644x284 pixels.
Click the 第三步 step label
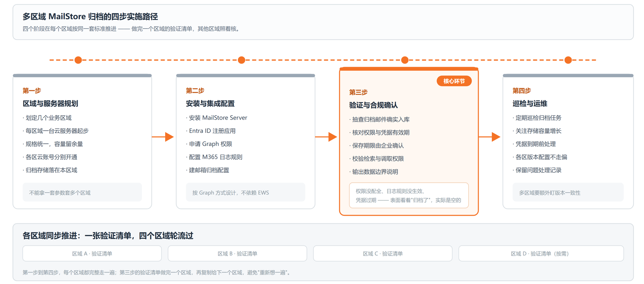[358, 92]
